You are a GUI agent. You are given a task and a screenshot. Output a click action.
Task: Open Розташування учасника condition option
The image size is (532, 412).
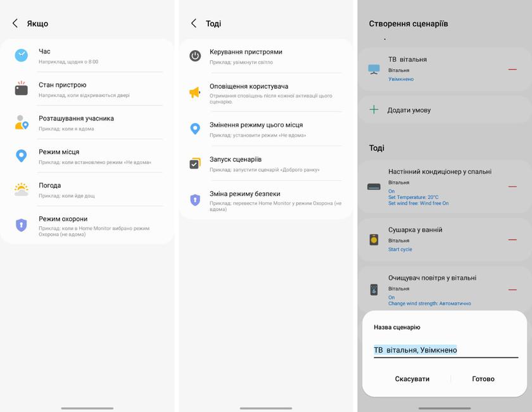tap(87, 122)
